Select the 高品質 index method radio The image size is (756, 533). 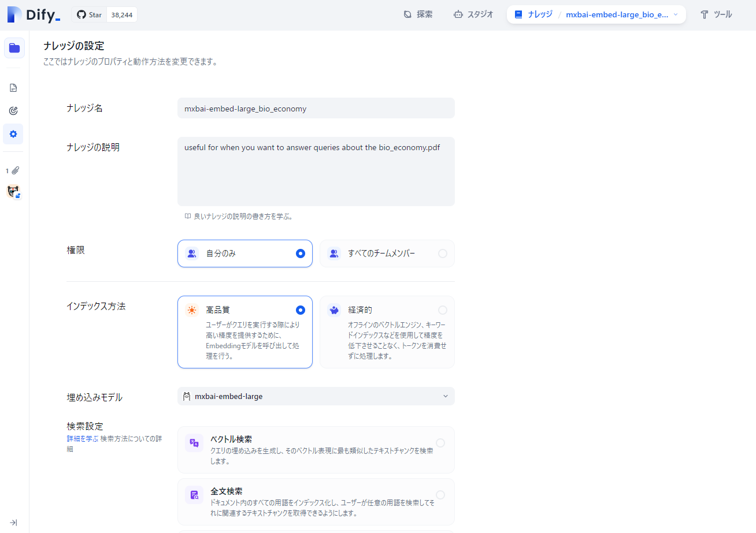(300, 310)
